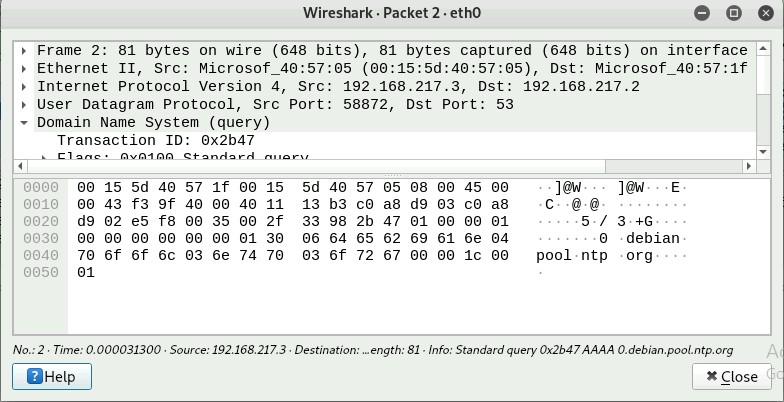The image size is (784, 402).
Task: Click the Help button
Action: (x=52, y=376)
